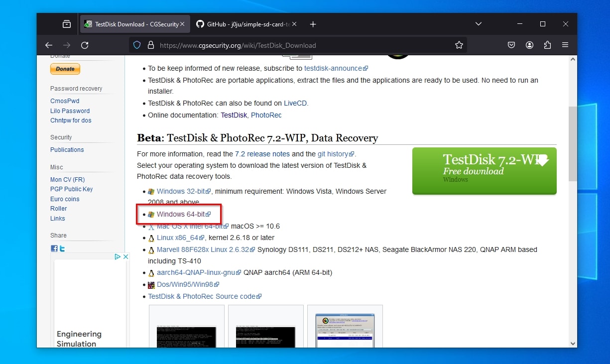This screenshot has width=610, height=364.
Task: Click the address bar URL field
Action: click(298, 45)
